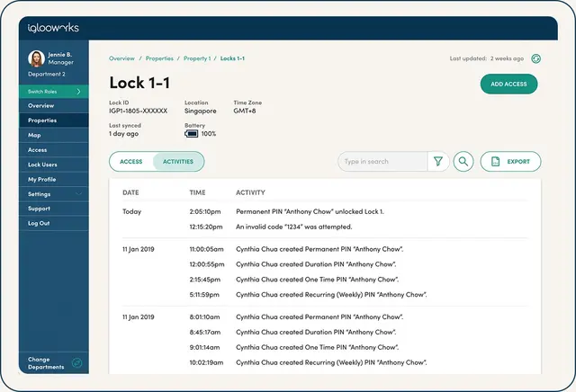Export the activity log
The height and width of the screenshot is (392, 576).
click(510, 162)
